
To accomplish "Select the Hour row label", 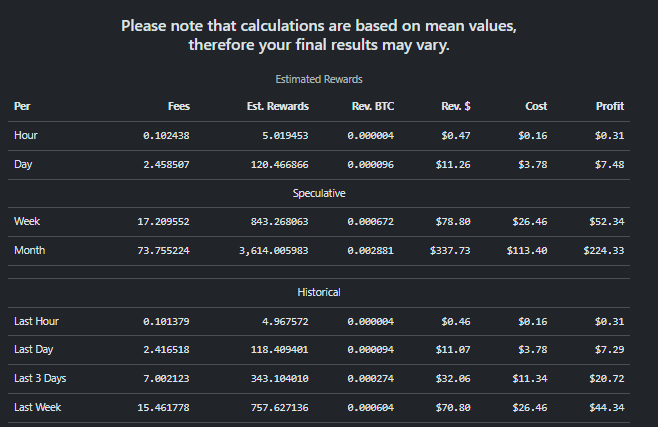I will 26,135.
